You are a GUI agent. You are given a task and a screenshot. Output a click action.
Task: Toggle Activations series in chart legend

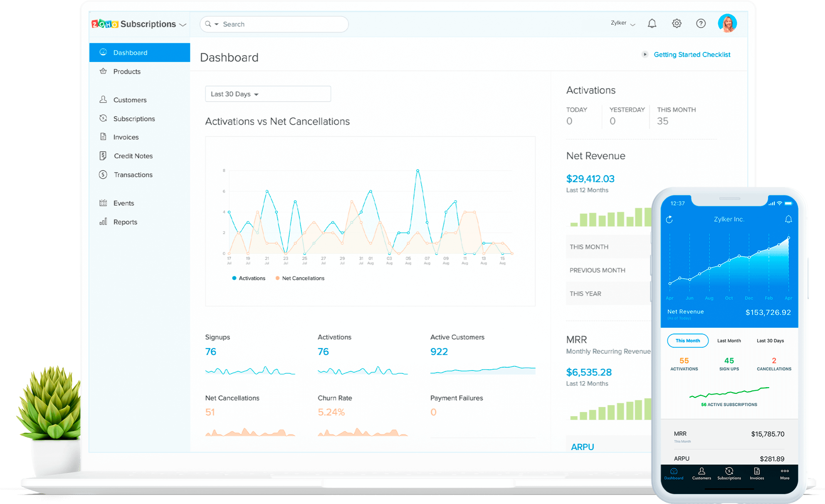coord(249,278)
